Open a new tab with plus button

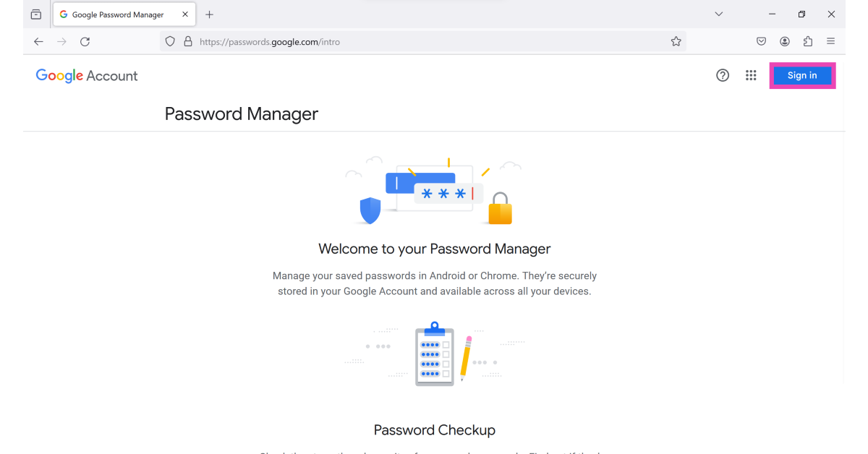point(210,14)
